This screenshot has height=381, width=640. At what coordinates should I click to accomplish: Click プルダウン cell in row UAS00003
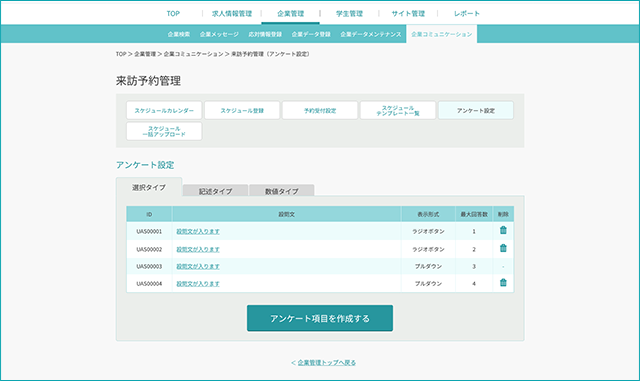[x=428, y=266]
